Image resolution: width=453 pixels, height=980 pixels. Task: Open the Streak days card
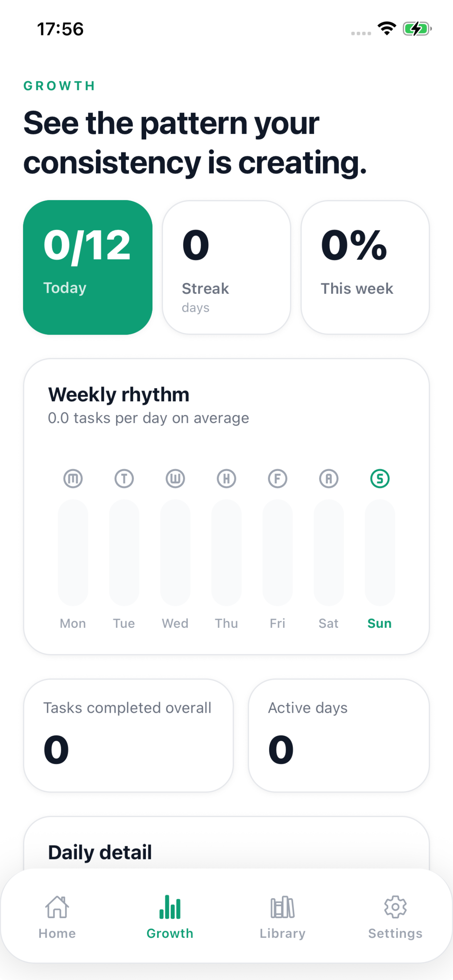point(226,268)
